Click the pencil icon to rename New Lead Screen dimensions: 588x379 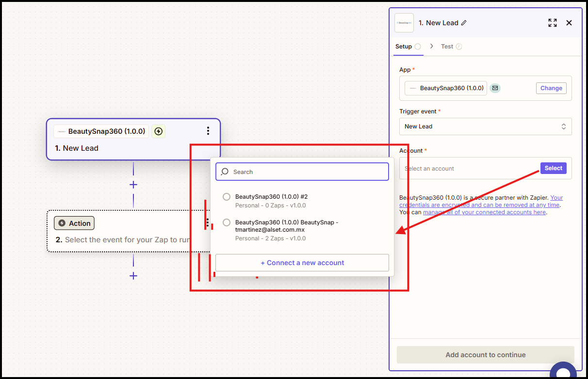464,23
